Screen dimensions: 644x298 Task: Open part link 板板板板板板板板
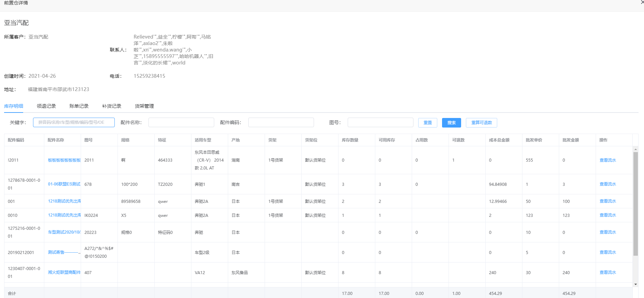[x=64, y=160]
